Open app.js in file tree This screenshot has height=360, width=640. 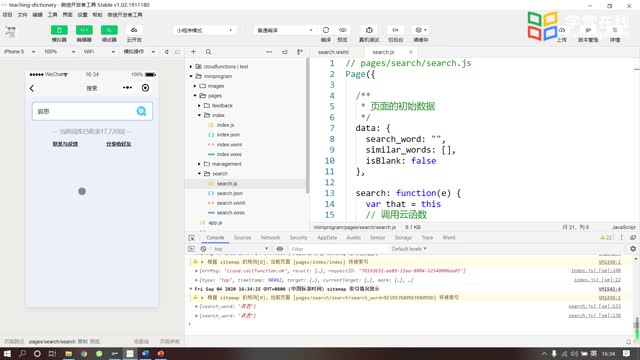[215, 223]
